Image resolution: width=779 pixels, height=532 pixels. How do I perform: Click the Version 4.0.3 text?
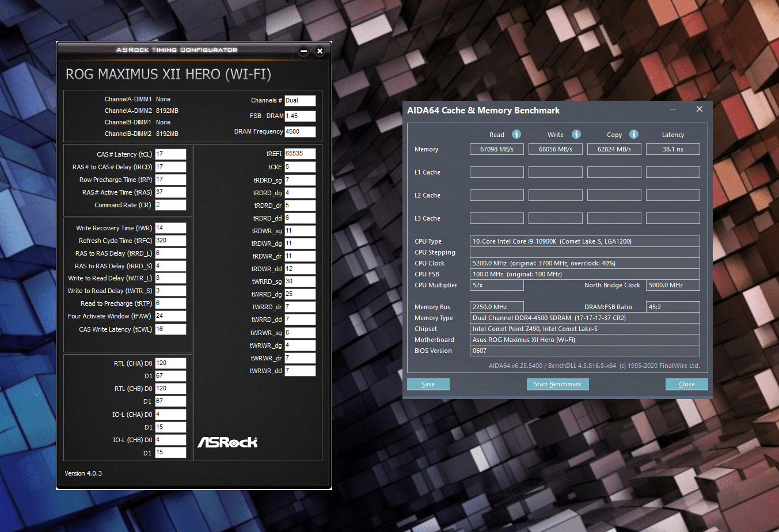point(83,473)
